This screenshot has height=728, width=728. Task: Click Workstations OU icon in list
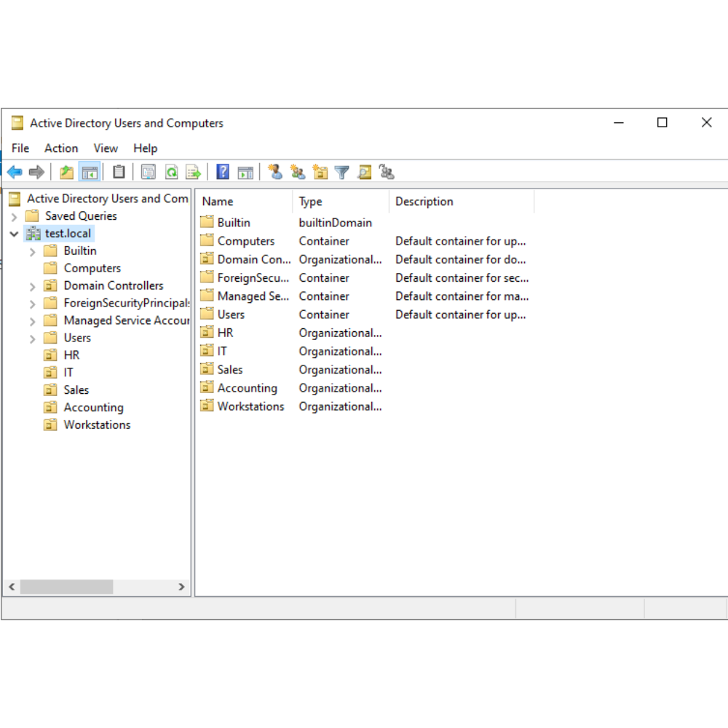(207, 405)
